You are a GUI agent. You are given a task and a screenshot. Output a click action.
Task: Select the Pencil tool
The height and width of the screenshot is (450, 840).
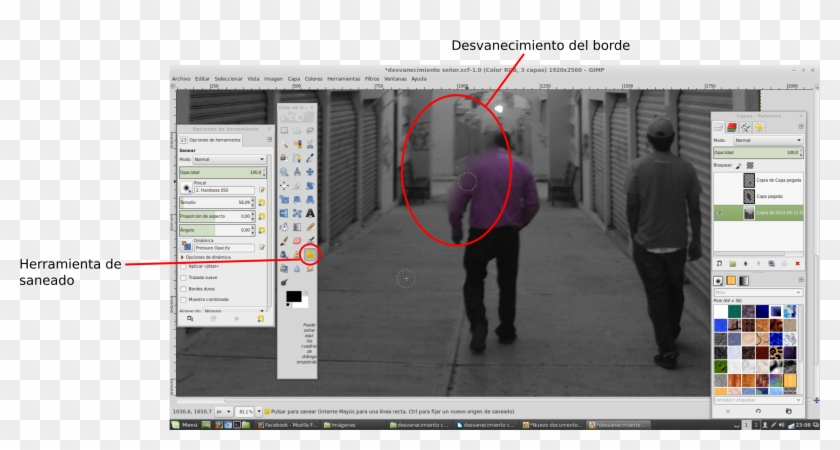pyautogui.click(x=310, y=227)
